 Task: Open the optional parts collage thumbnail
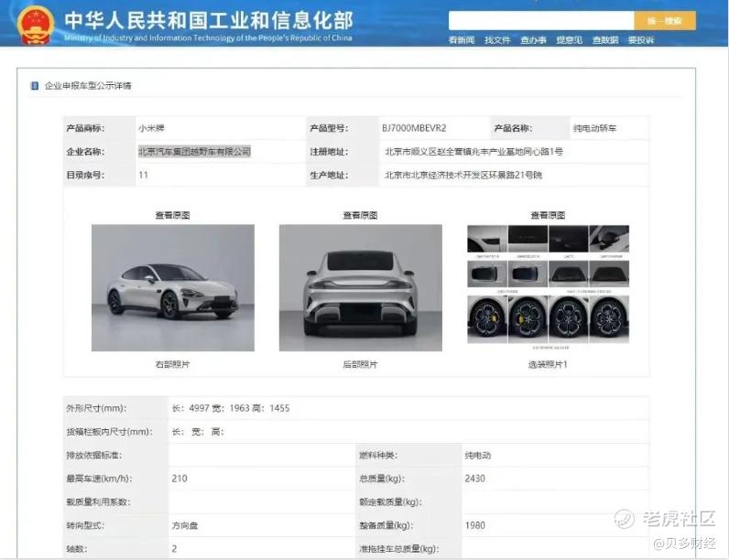point(549,287)
